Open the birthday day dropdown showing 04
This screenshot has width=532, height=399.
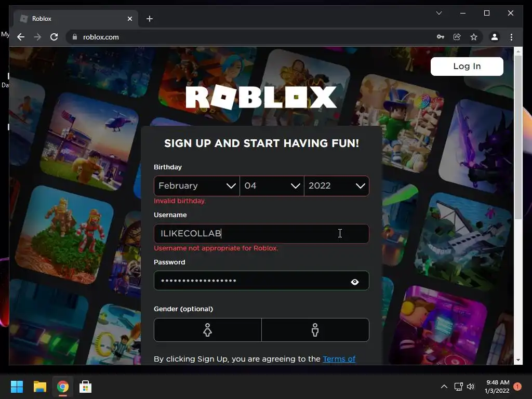(x=272, y=186)
